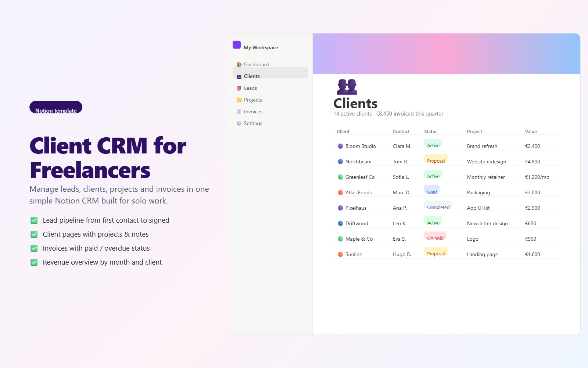Click the Monthly retainer project cell
This screenshot has height=368, width=588.
(486, 177)
